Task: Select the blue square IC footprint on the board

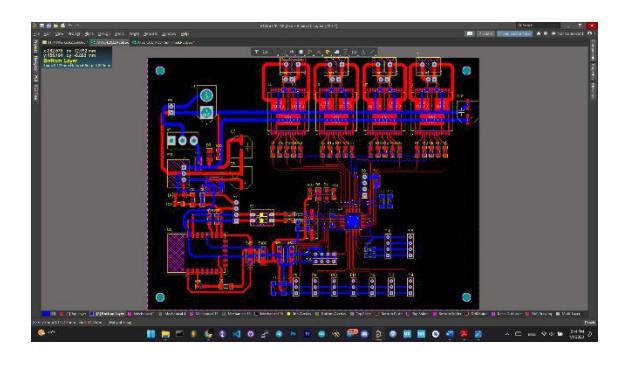Action: [353, 221]
